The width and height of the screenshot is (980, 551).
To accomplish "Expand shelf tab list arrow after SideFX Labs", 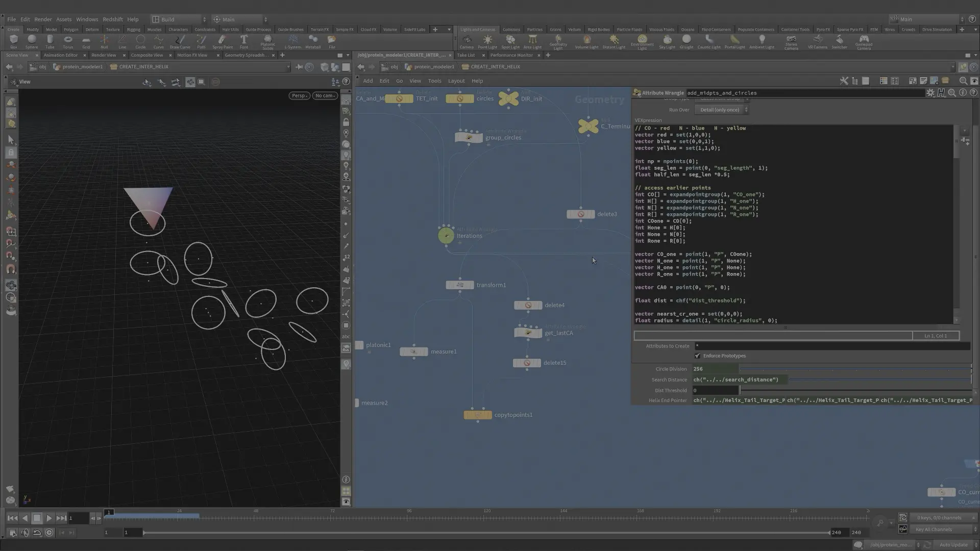I will [449, 29].
